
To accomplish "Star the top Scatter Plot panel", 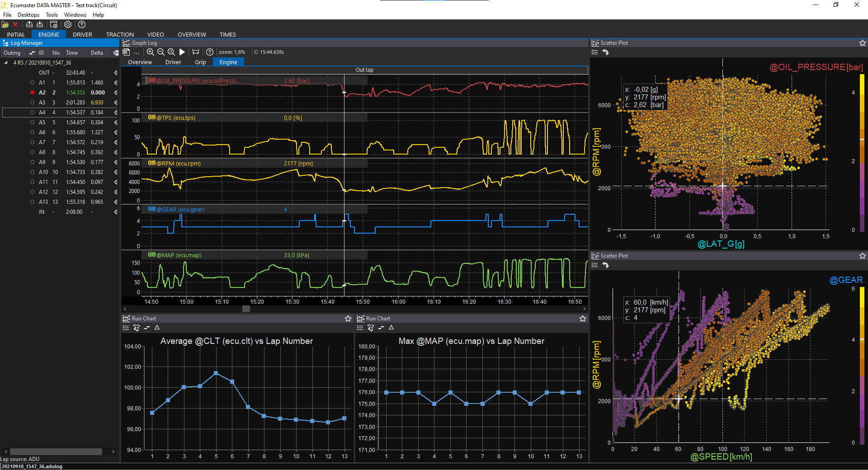I will point(862,43).
